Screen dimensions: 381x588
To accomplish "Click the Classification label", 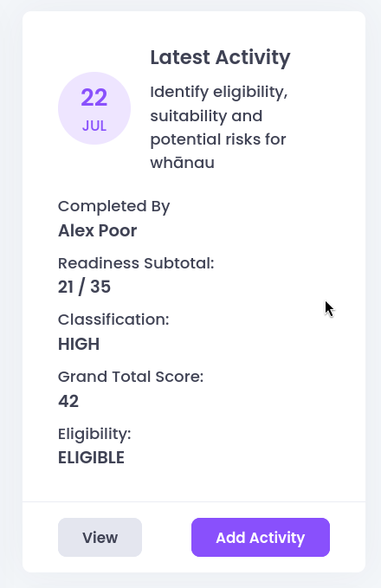I will [113, 320].
